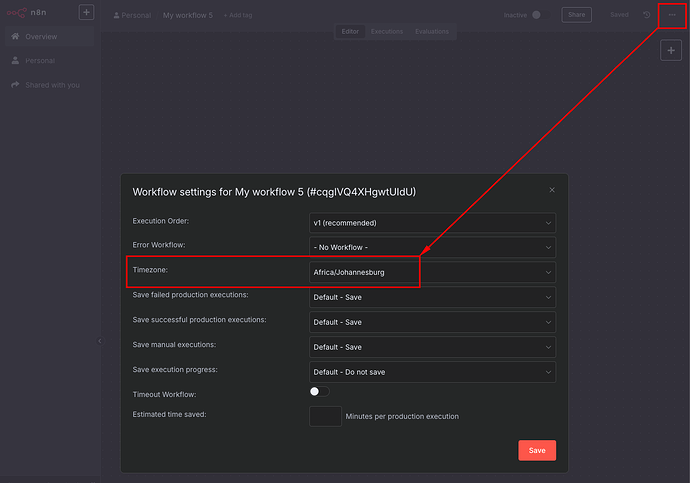Click the Timezone label
The image size is (690, 483).
coord(150,270)
